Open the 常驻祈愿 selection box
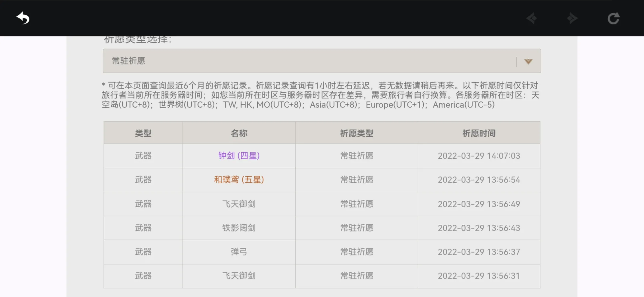 point(322,61)
